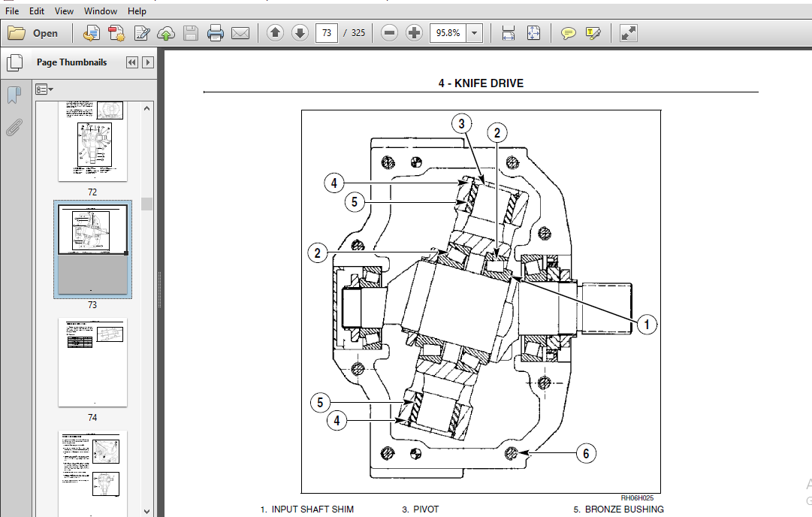Click the zoom in plus button

click(x=415, y=33)
